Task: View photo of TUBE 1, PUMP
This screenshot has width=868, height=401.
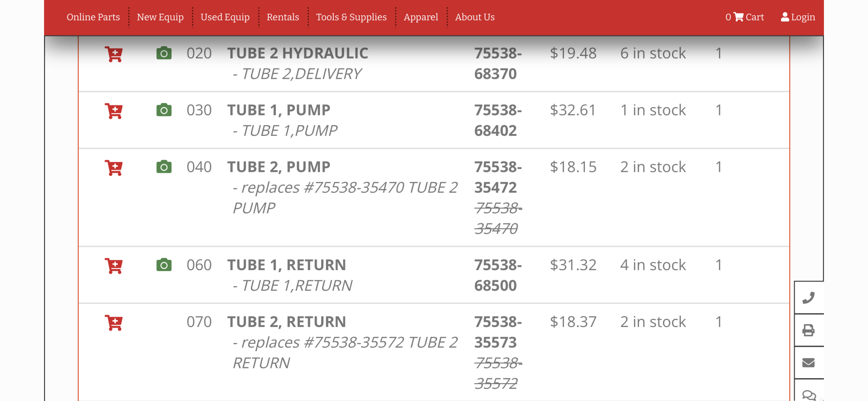Action: click(x=164, y=110)
